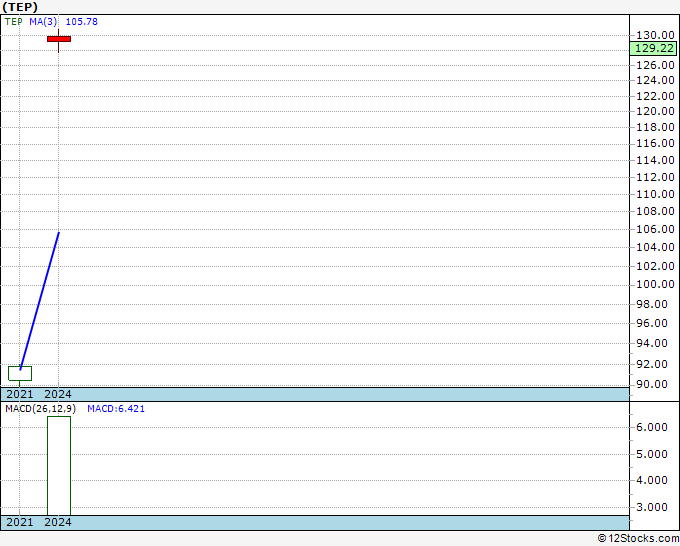Image resolution: width=680 pixels, height=546 pixels.
Task: Click the 90.00 price axis label
Action: (x=652, y=385)
